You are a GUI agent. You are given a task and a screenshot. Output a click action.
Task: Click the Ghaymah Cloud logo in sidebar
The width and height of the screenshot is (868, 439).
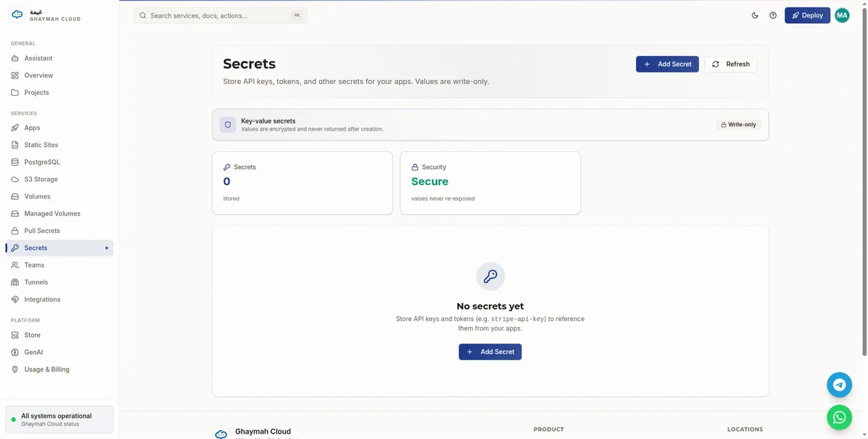[17, 15]
